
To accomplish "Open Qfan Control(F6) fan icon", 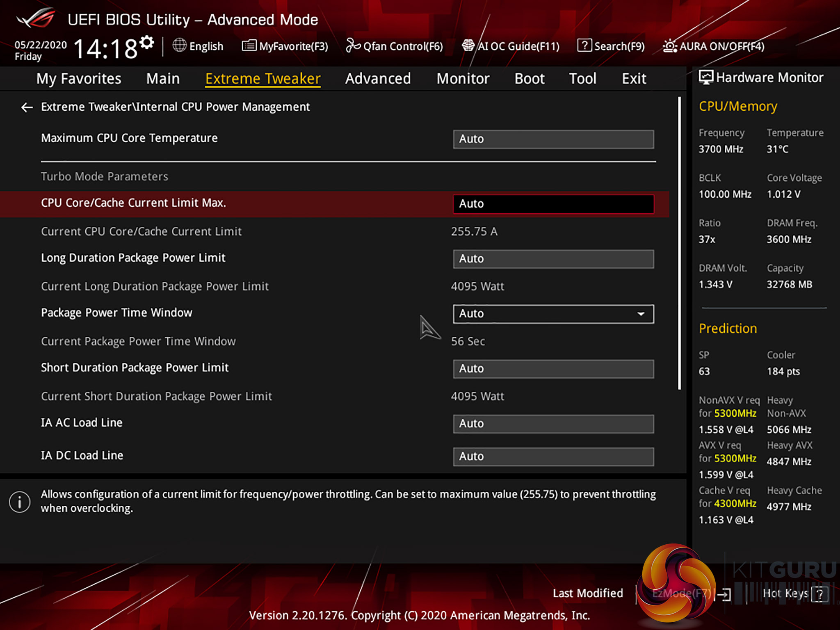I will point(353,46).
